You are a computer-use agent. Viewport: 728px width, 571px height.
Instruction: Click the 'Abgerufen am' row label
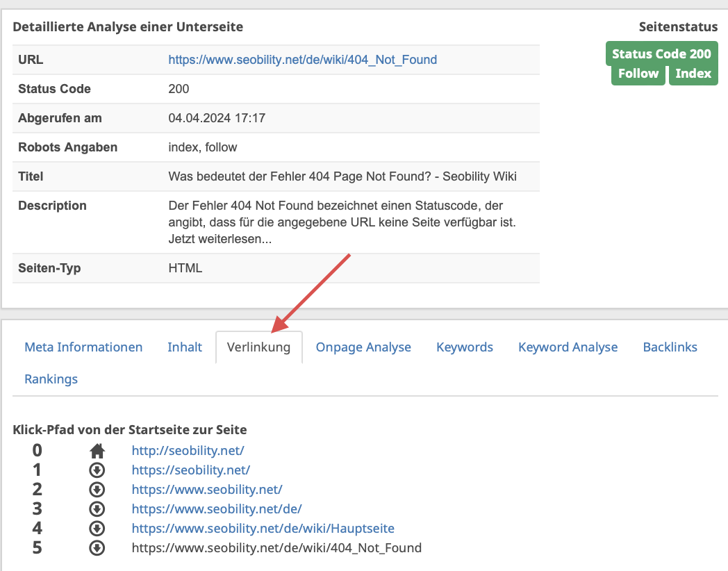60,118
